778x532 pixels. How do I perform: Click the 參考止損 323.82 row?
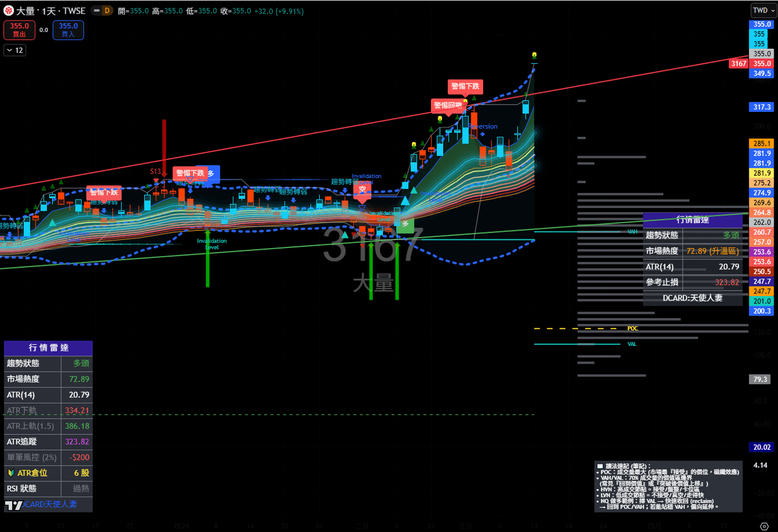tap(692, 282)
